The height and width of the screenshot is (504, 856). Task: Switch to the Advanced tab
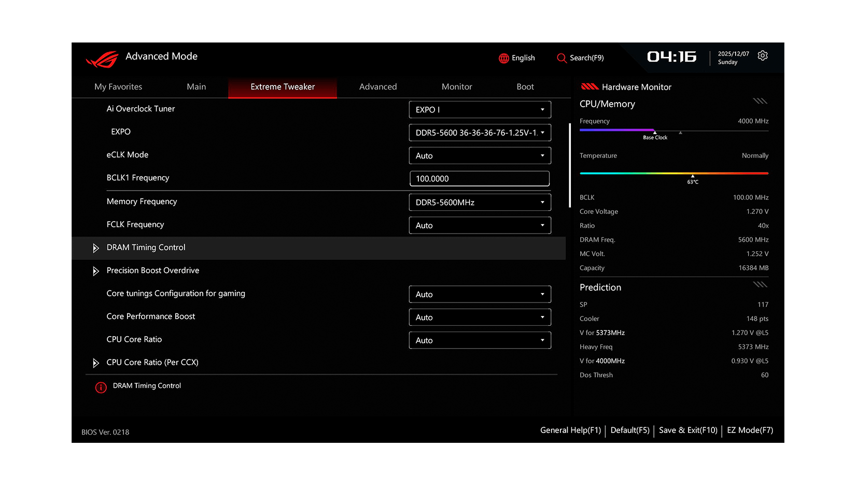tap(377, 87)
